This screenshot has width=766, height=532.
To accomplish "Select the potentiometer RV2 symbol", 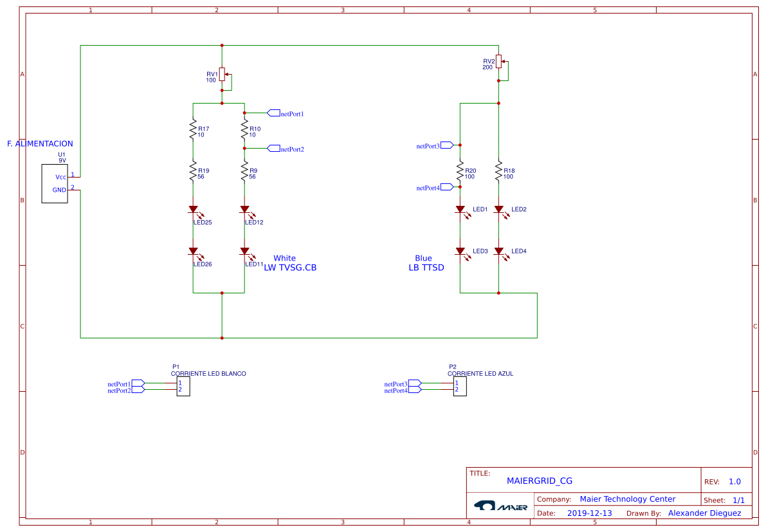I will 500,61.
